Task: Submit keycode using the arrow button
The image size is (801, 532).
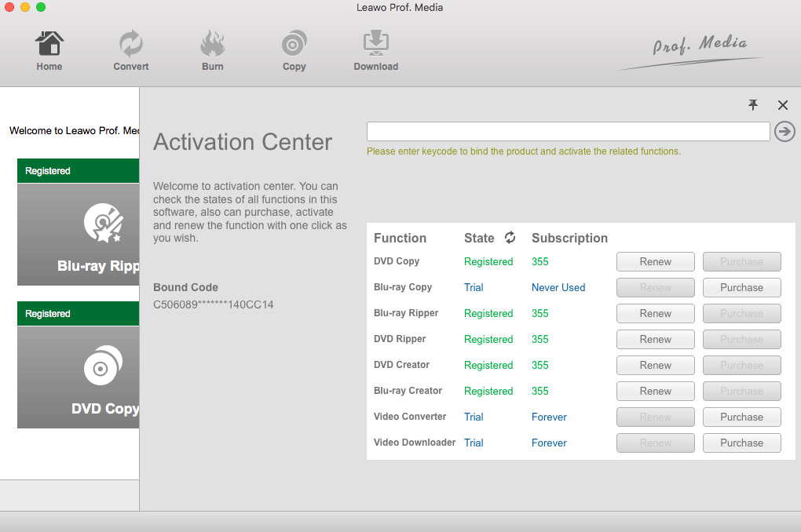Action: click(x=785, y=131)
